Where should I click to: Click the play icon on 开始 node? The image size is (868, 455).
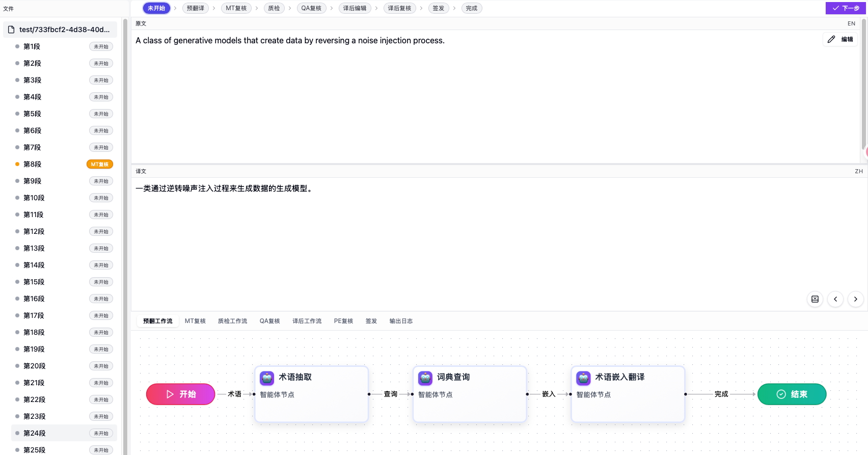click(x=170, y=394)
